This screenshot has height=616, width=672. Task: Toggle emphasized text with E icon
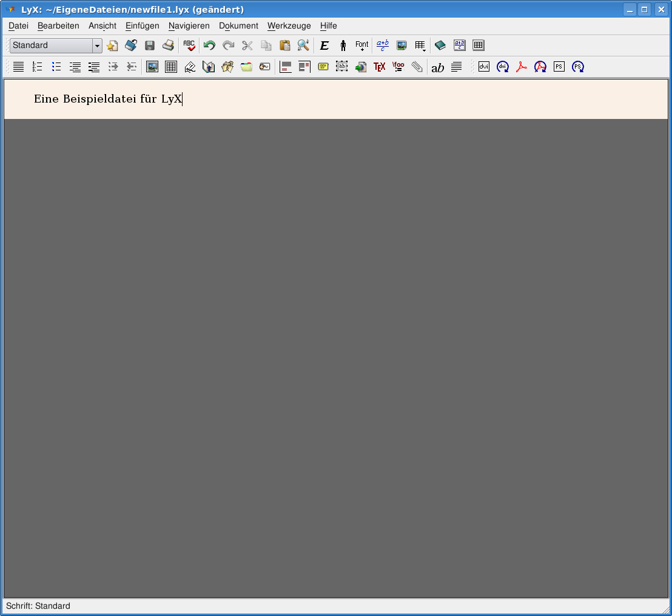324,45
